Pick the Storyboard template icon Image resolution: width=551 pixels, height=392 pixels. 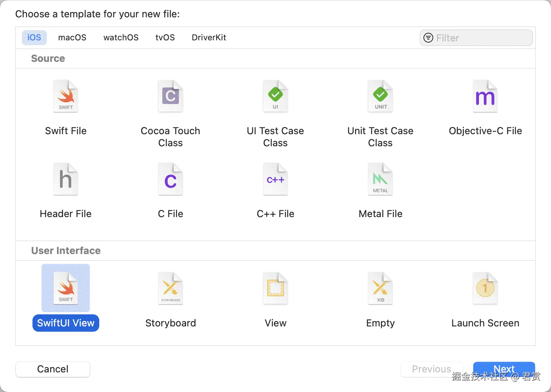[x=171, y=289]
